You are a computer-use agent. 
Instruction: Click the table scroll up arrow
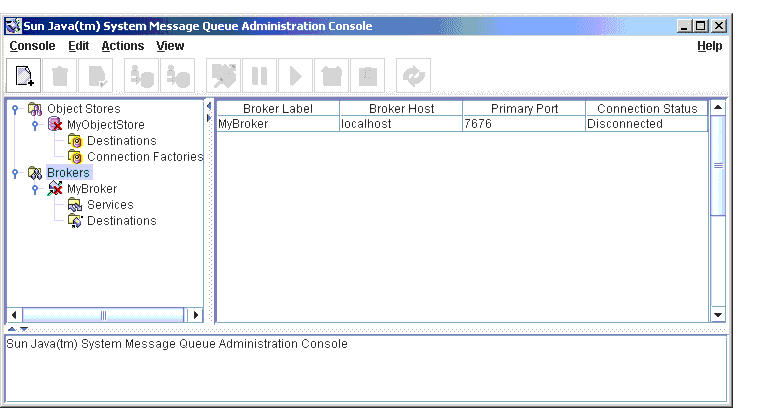click(x=718, y=107)
